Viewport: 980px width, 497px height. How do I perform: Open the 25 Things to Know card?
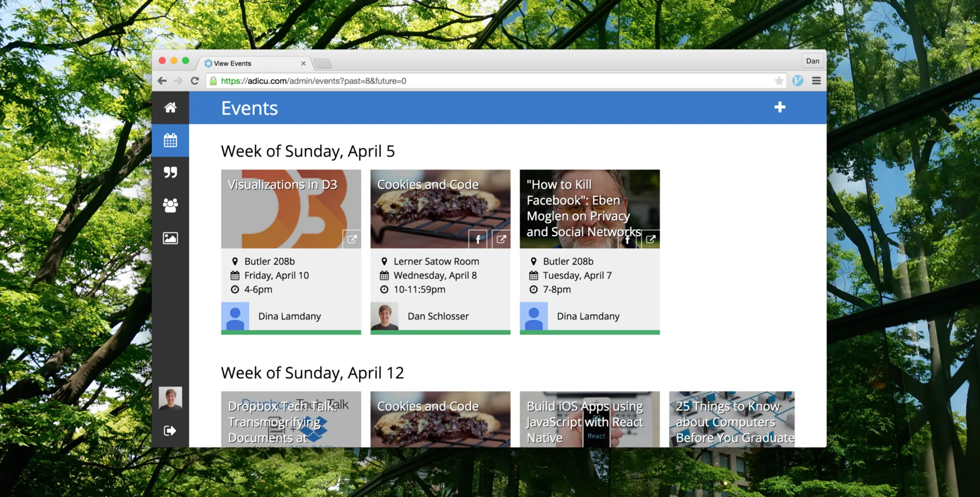coord(732,419)
